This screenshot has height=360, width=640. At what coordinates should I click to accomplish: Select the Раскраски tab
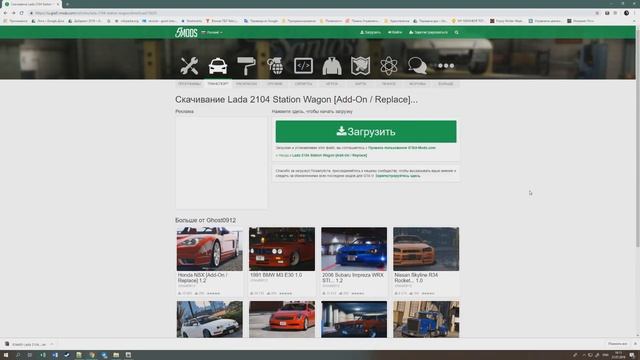247,84
